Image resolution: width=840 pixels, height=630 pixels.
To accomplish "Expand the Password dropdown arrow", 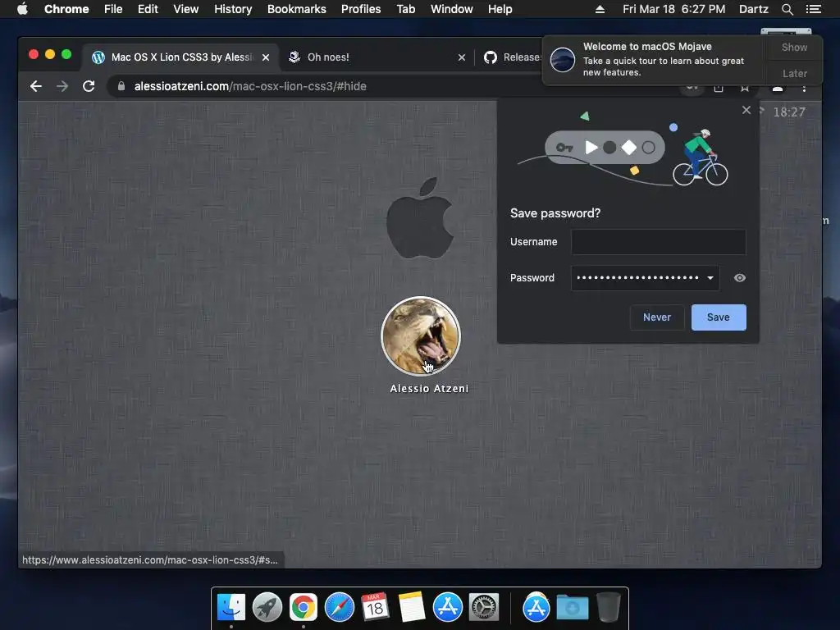I will [x=710, y=277].
